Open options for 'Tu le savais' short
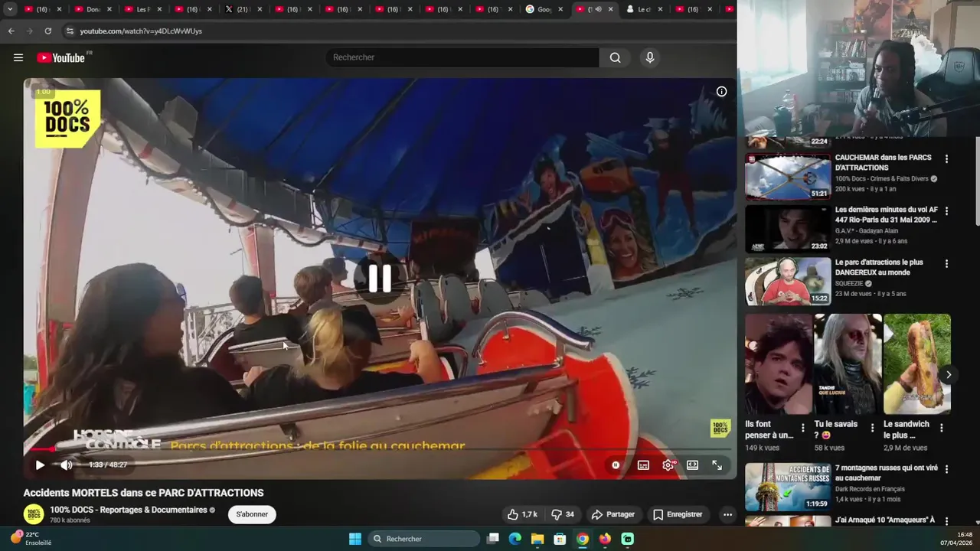 click(872, 429)
